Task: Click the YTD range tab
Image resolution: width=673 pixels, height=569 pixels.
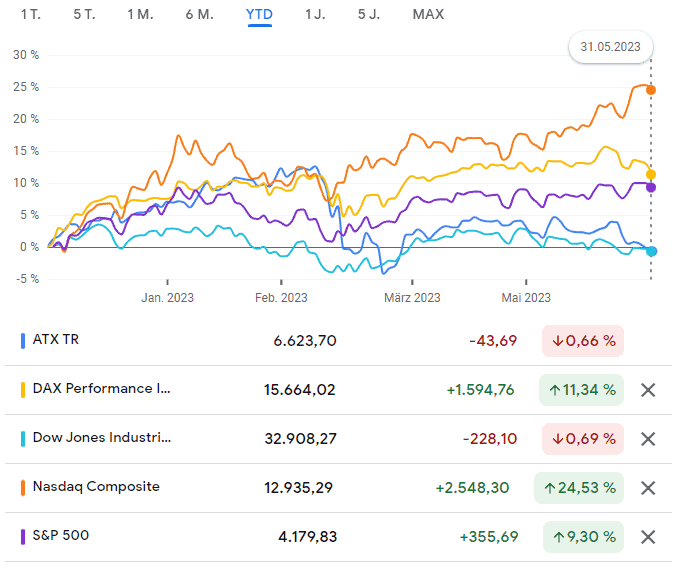Action: [x=259, y=15]
